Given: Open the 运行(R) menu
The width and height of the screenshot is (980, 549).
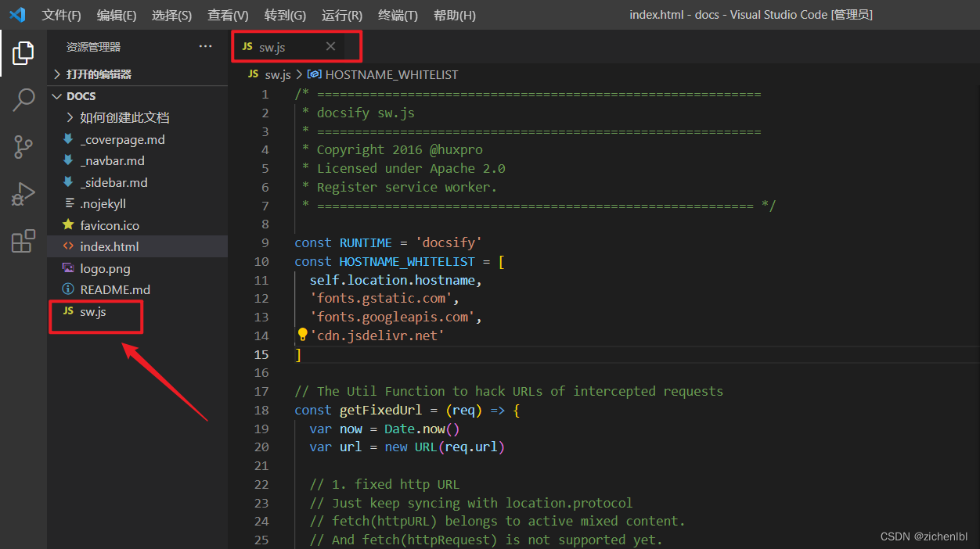Looking at the screenshot, I should click(342, 16).
